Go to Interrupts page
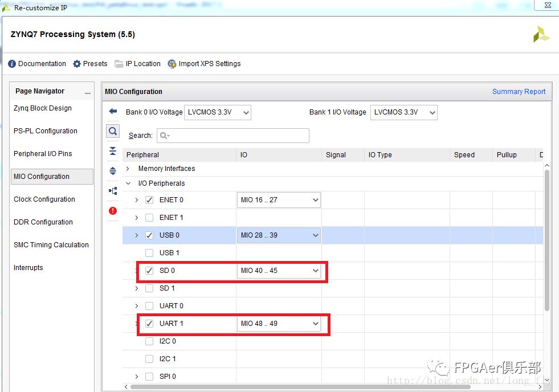The height and width of the screenshot is (392, 559). (x=28, y=268)
